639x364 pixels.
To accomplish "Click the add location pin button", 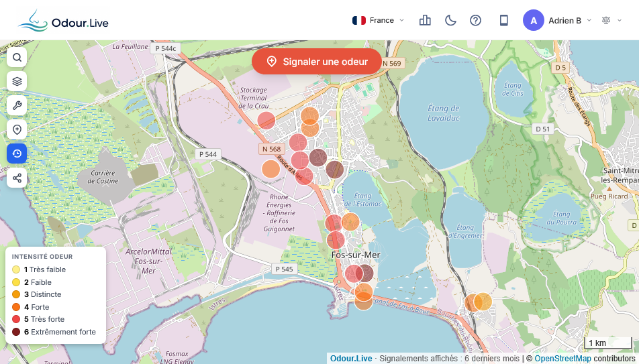I will pyautogui.click(x=17, y=129).
